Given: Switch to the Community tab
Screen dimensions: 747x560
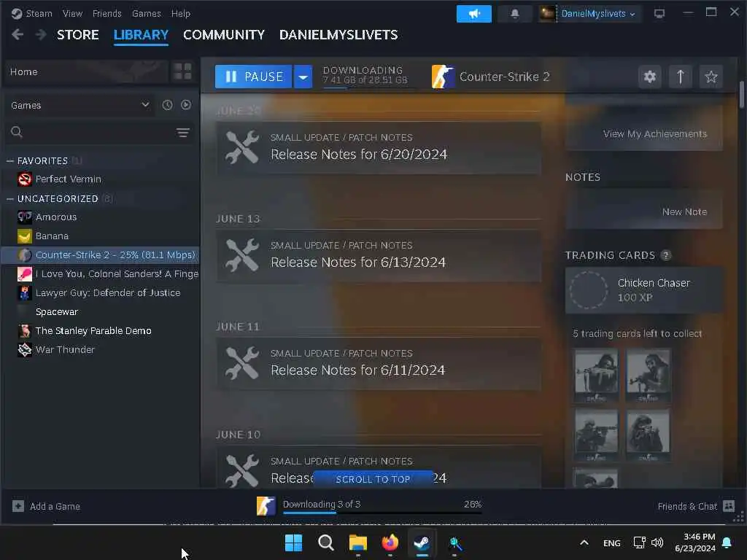Looking at the screenshot, I should point(224,35).
